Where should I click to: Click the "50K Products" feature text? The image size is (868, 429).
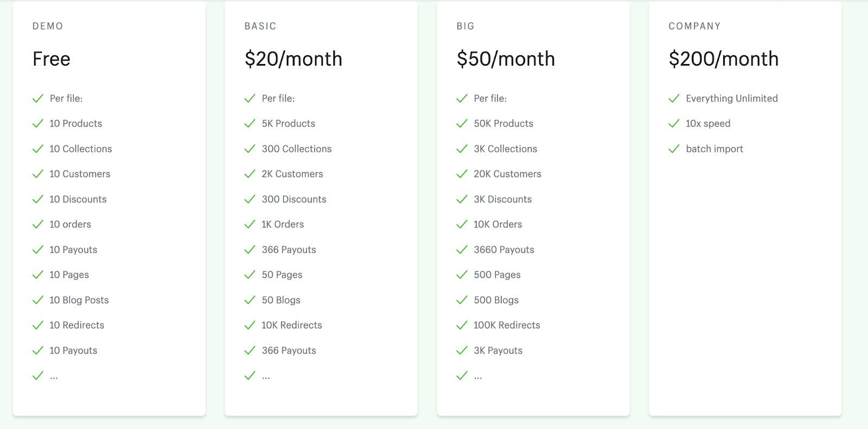coord(503,124)
